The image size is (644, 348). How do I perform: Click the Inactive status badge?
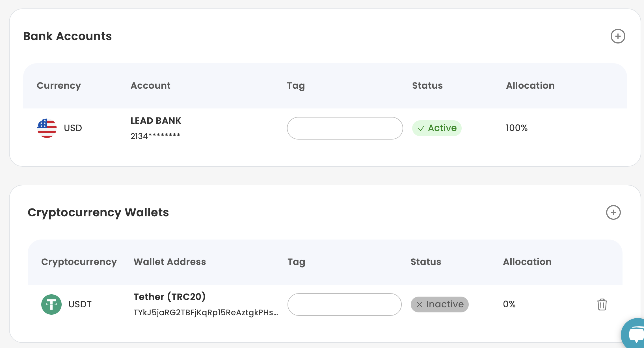(440, 304)
